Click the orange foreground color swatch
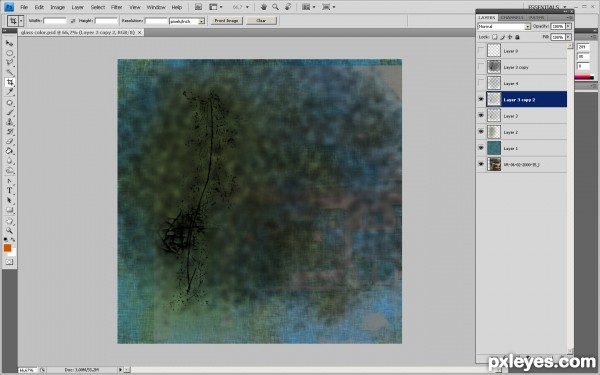Viewport: 600px width, 375px height. point(7,248)
